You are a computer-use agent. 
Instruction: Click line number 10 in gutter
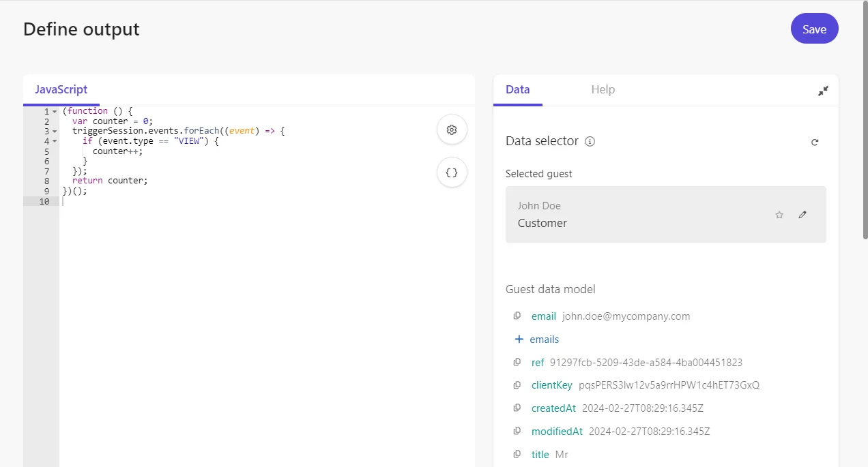coord(44,201)
